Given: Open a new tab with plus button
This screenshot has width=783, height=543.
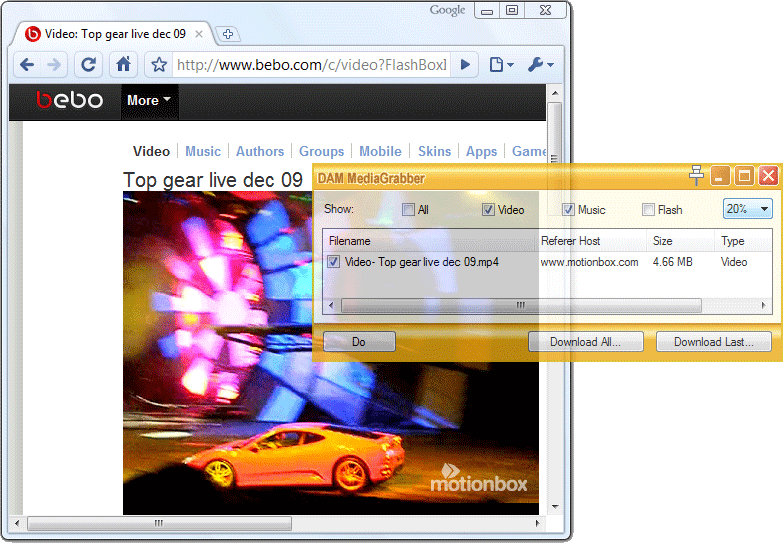Looking at the screenshot, I should [228, 34].
